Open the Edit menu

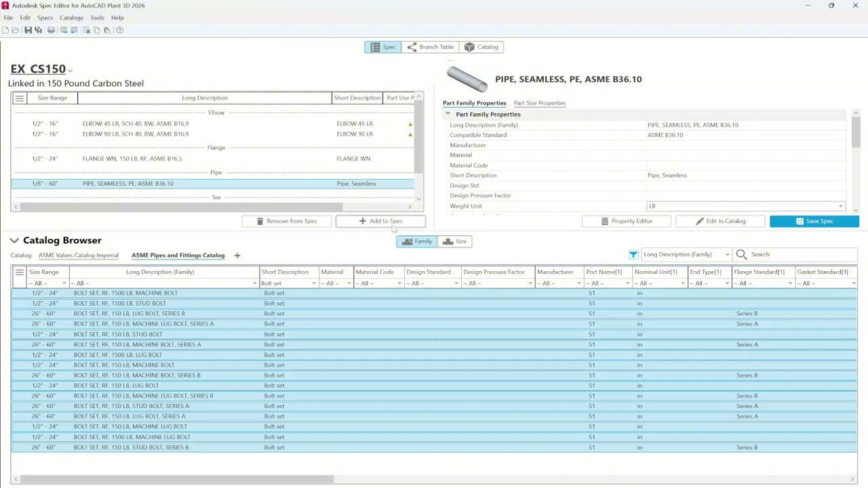pos(25,18)
